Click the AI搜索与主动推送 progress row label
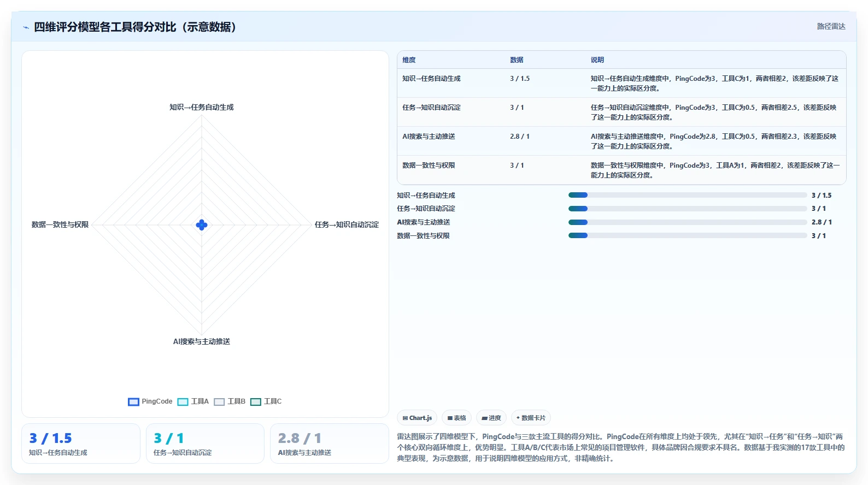The image size is (868, 485). tap(424, 222)
